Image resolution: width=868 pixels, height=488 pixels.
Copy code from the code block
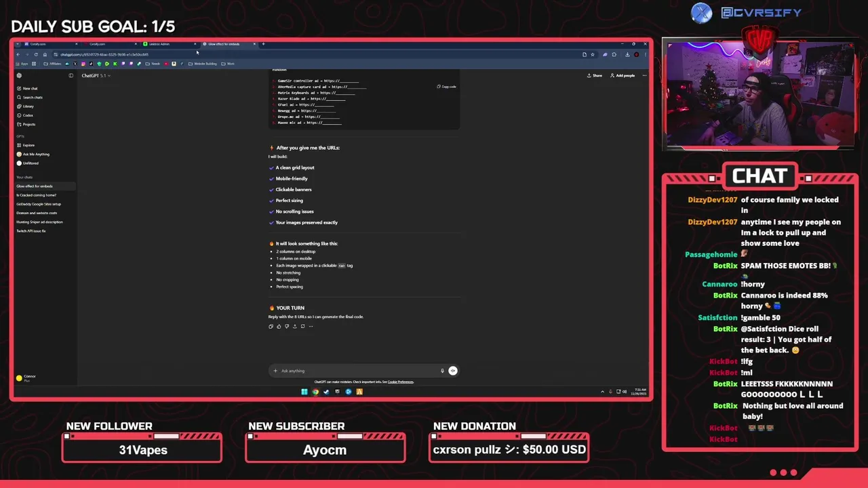click(x=446, y=87)
